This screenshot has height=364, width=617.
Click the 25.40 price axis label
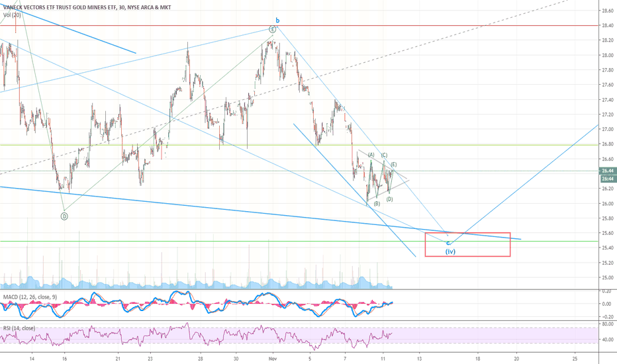click(x=608, y=248)
